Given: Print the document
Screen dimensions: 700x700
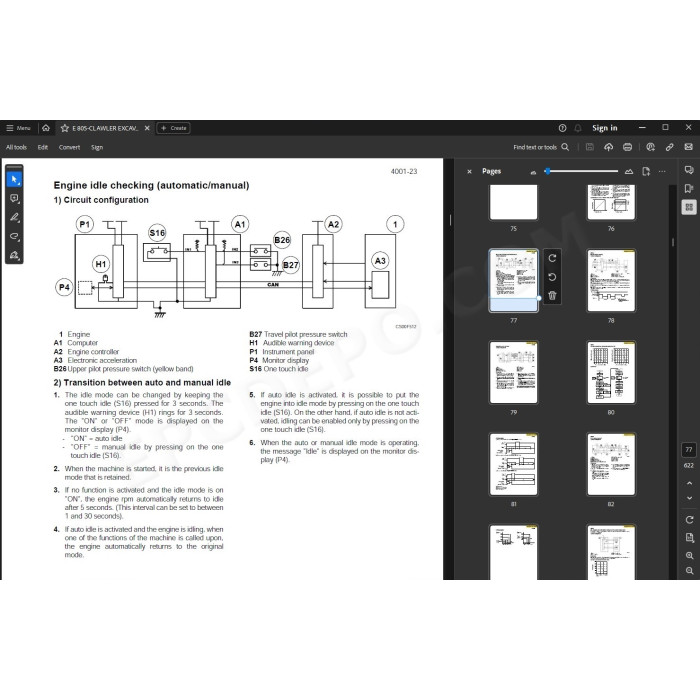Looking at the screenshot, I should [627, 147].
